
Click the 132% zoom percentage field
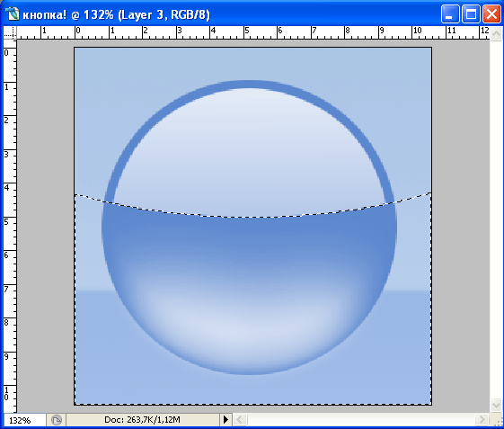[24, 420]
